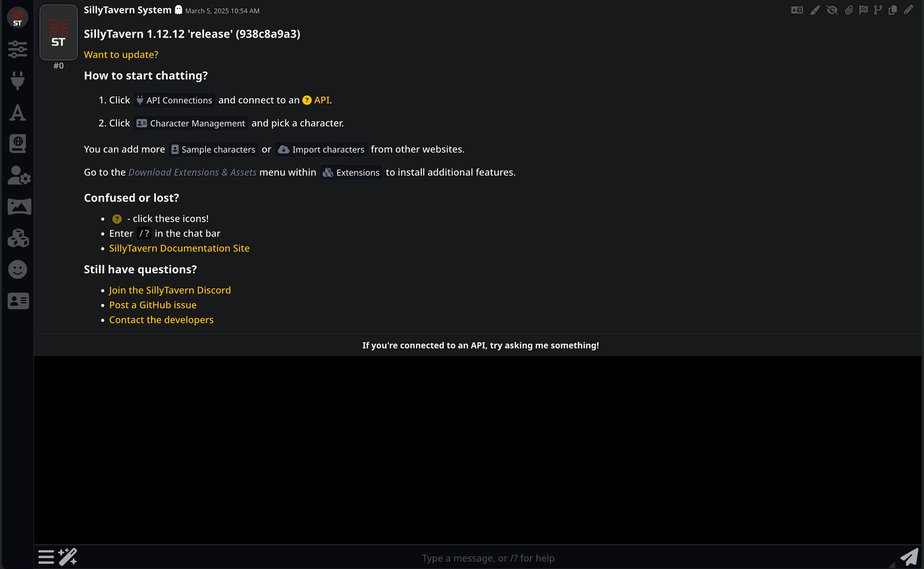Click the message edit pencil icon
This screenshot has width=924, height=569.
click(909, 10)
